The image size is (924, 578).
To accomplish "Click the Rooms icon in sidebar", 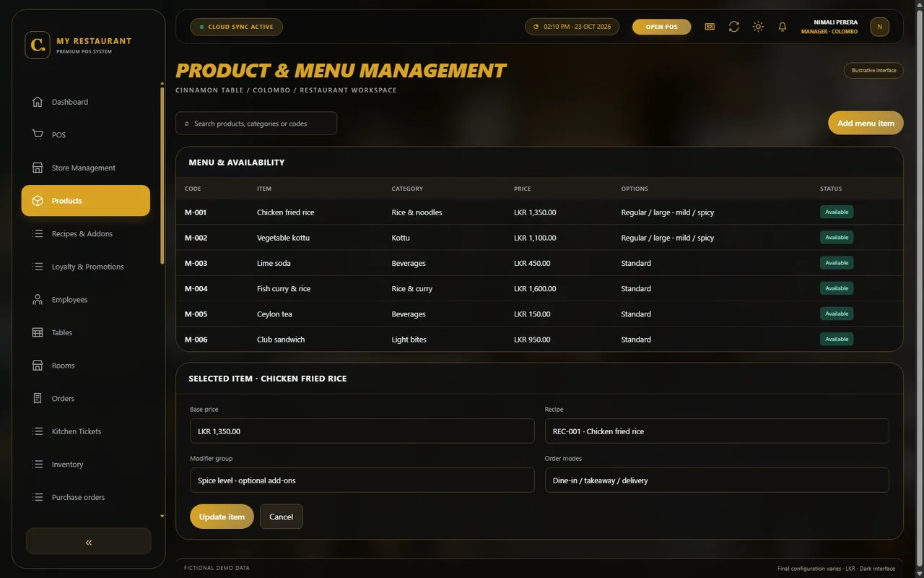I will tap(38, 366).
